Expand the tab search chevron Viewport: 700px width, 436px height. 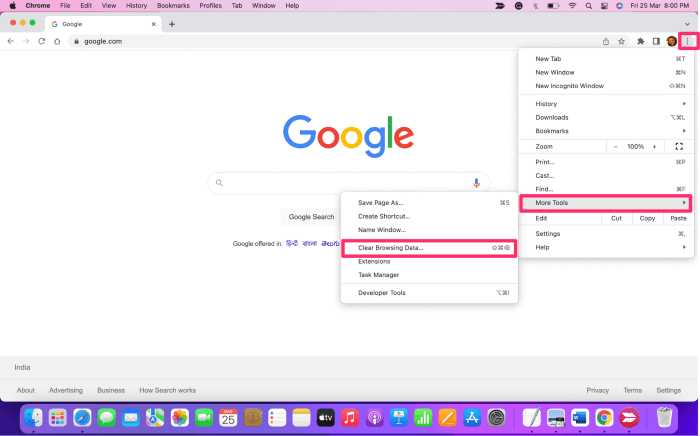click(687, 24)
